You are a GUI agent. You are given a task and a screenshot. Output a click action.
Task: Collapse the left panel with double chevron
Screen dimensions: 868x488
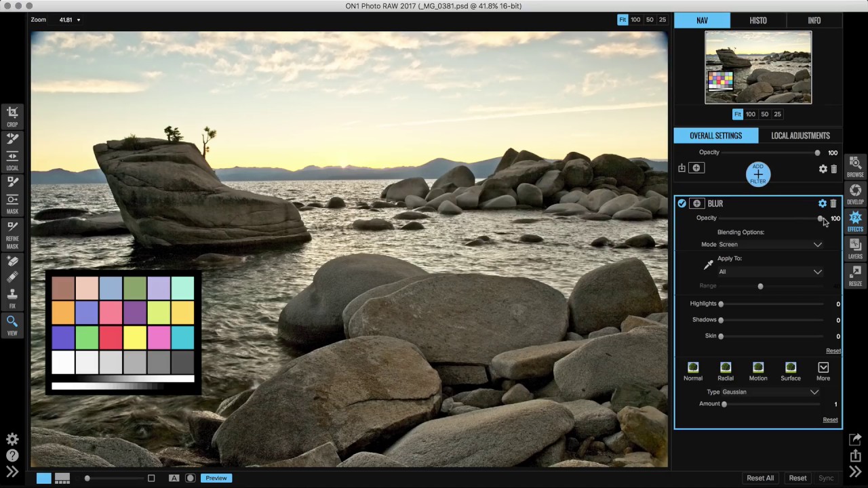(x=12, y=471)
